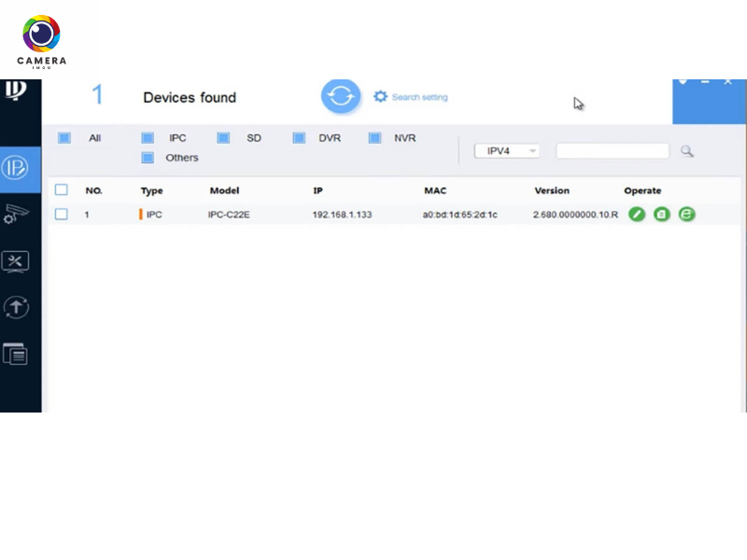The image size is (747, 560).
Task: Click the green edit pencil icon for IPC-C22E
Action: coord(637,215)
